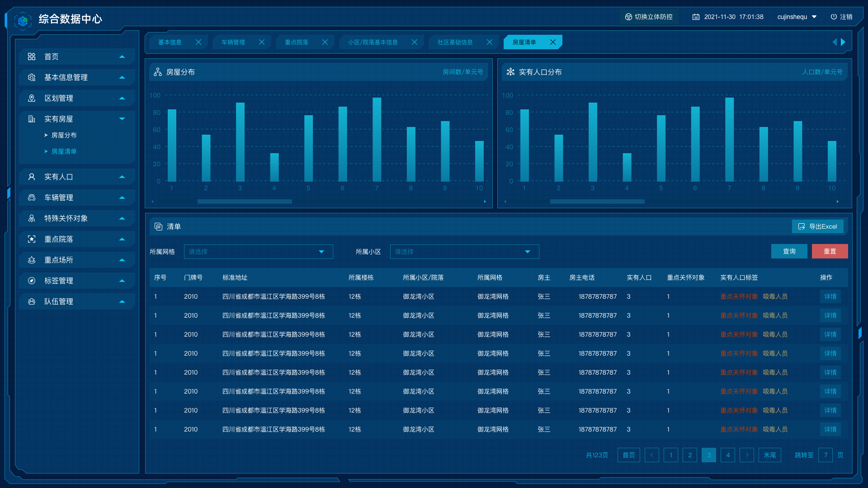The height and width of the screenshot is (488, 868).
Task: Click the power icon next to 注销
Action: pyautogui.click(x=834, y=17)
